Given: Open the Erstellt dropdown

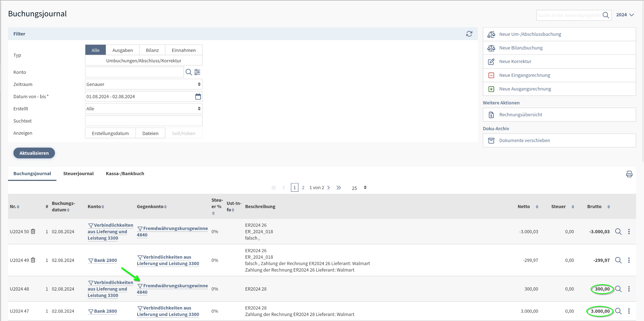Looking at the screenshot, I should tap(144, 109).
